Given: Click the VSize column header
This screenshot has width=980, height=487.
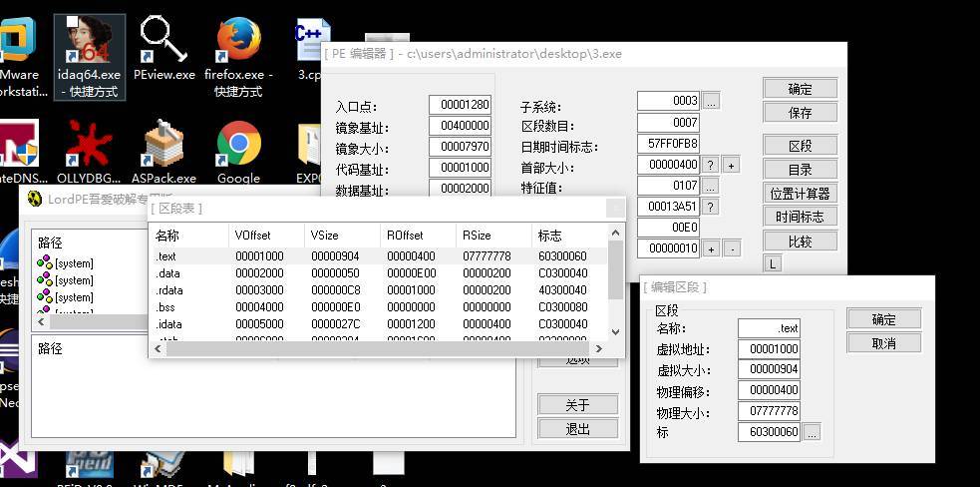Looking at the screenshot, I should [343, 236].
